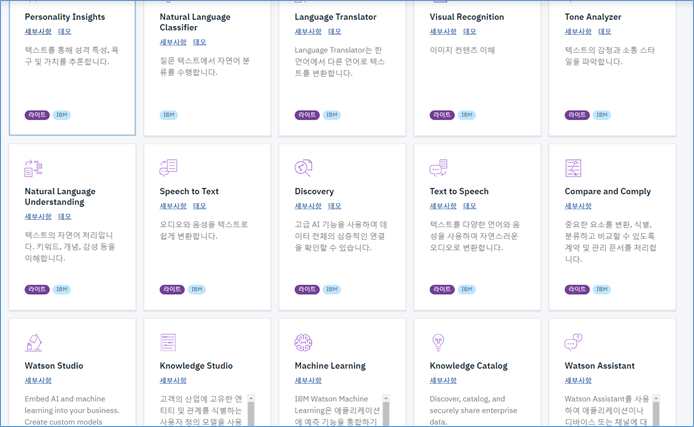Open 데모 link under Natural Language Classifier
This screenshot has width=694, height=427.
coord(200,42)
